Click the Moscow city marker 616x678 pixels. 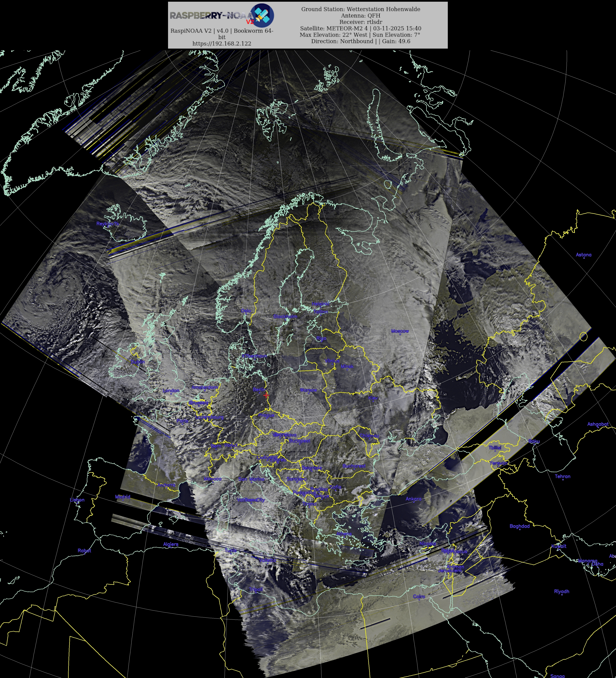400,334
